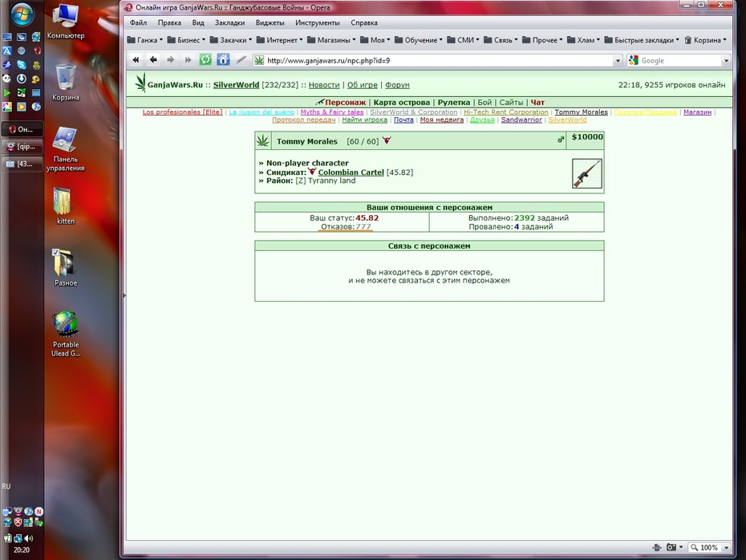Open the Colombian Cartel syndicate link
746x560 pixels.
[351, 172]
